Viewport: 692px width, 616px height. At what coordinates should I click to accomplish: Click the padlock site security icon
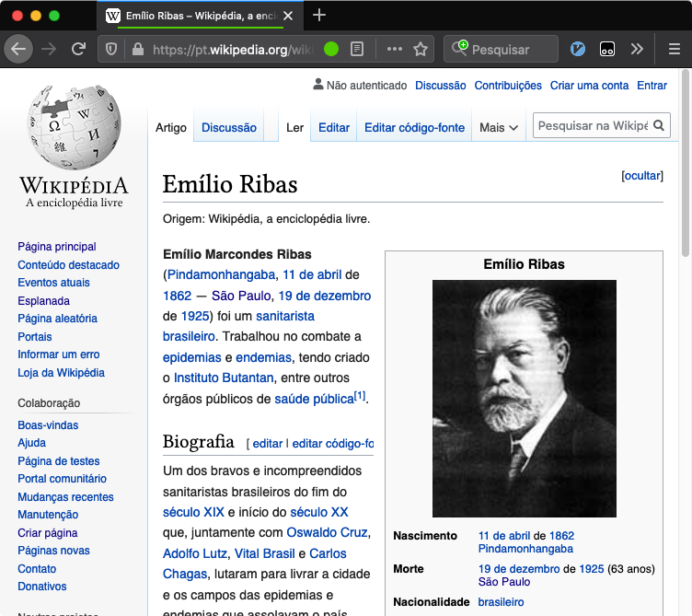point(138,49)
